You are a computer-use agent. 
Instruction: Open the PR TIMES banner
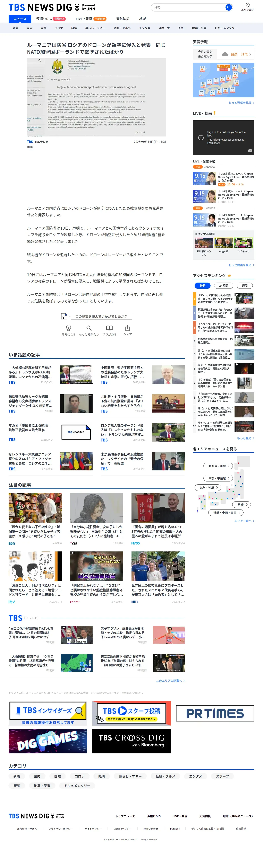click(215, 713)
